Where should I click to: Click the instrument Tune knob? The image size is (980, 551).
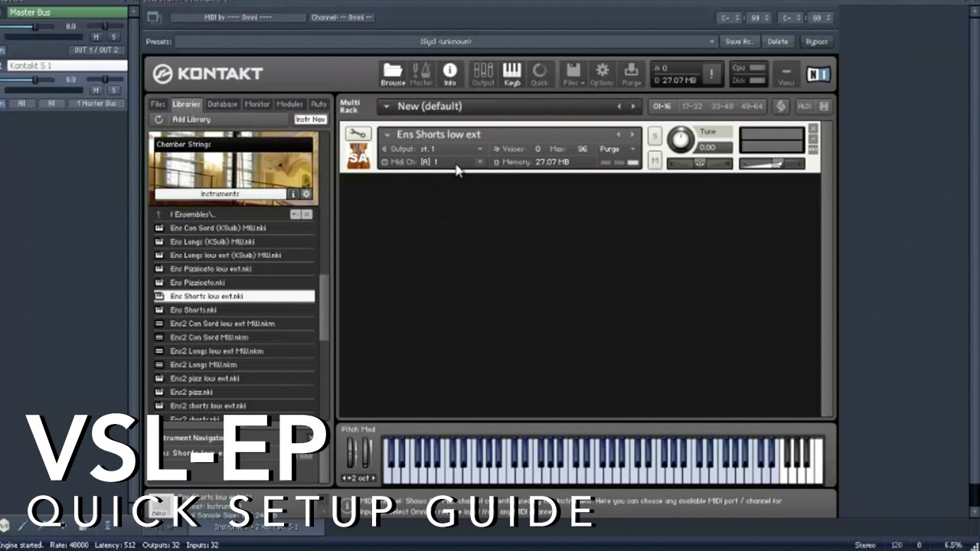(680, 139)
